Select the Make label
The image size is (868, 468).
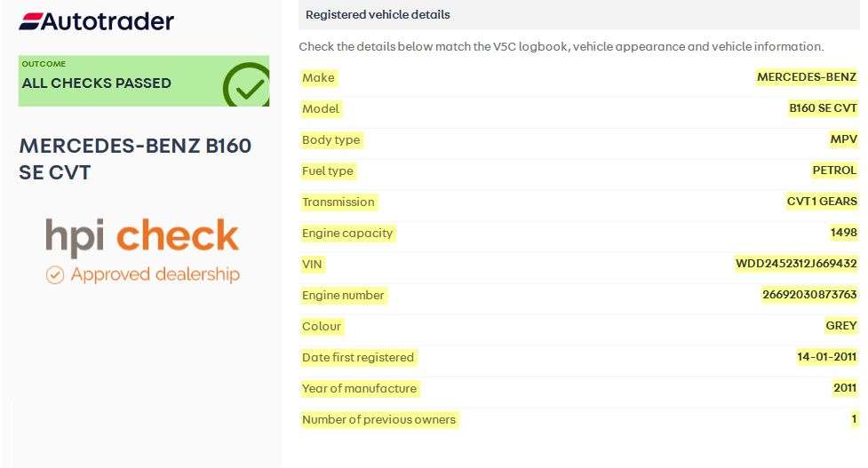pos(318,78)
